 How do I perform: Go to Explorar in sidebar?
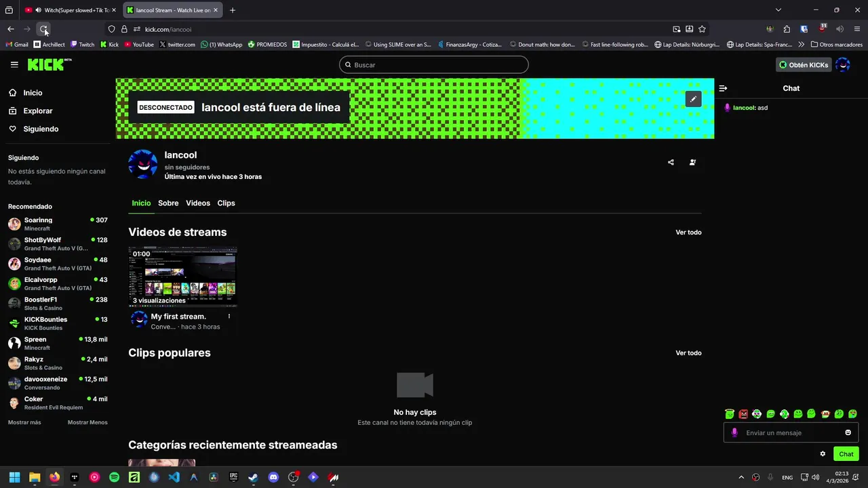(x=31, y=110)
